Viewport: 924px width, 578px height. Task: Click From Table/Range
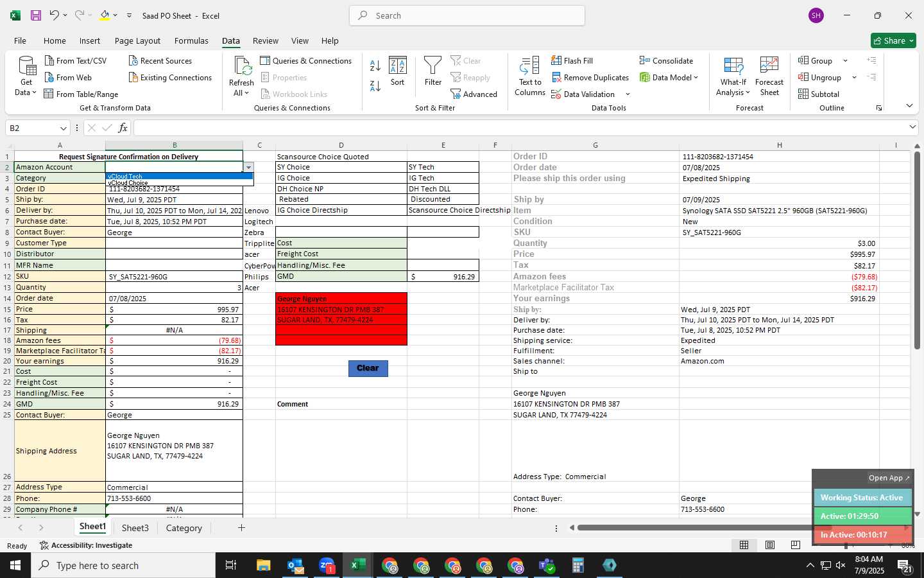coord(81,94)
